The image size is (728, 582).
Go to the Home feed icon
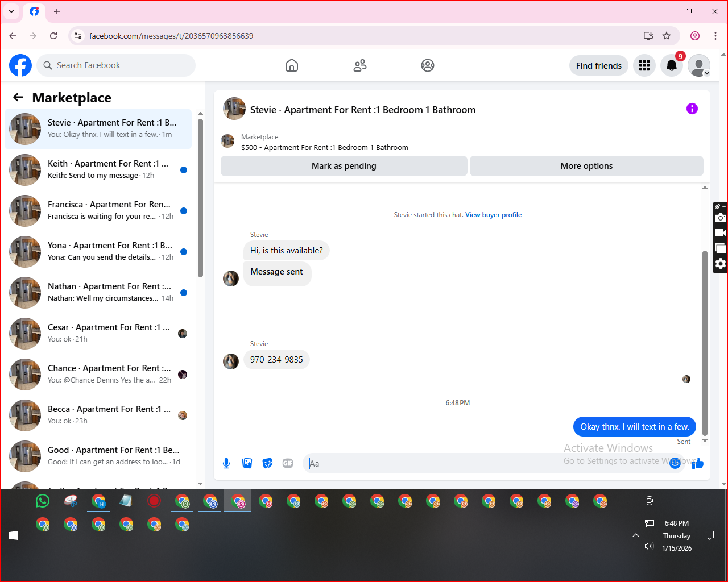click(x=292, y=65)
